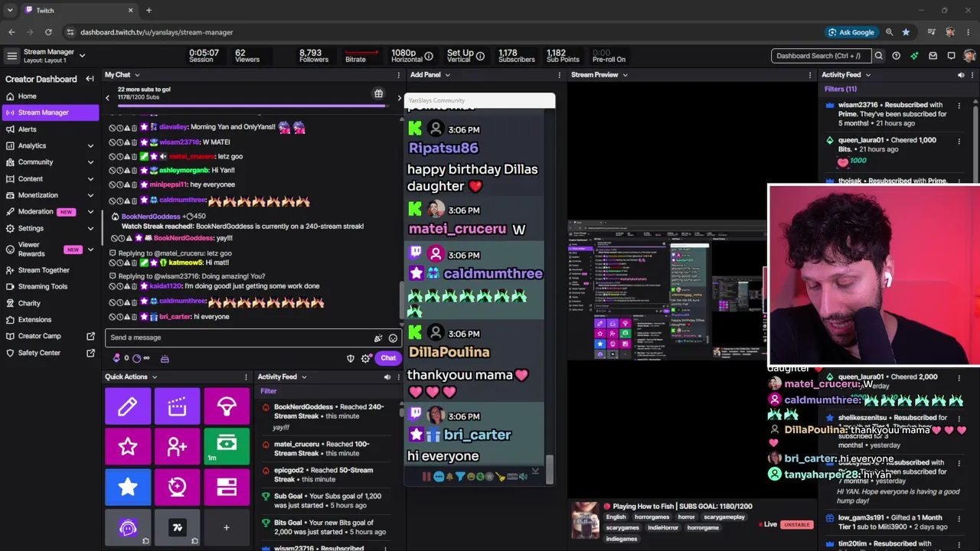The width and height of the screenshot is (980, 551).
Task: Click the info icon beside 1080p Horizontal
Action: 429,56
